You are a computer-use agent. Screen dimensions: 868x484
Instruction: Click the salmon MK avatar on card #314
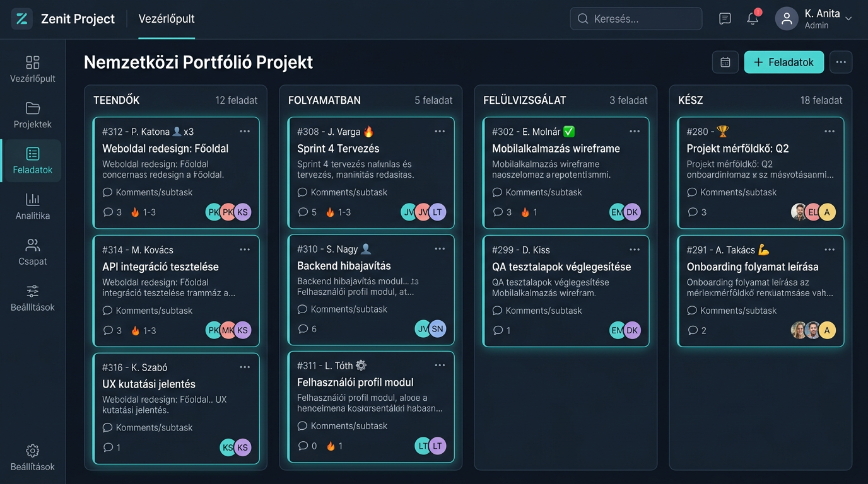point(228,330)
